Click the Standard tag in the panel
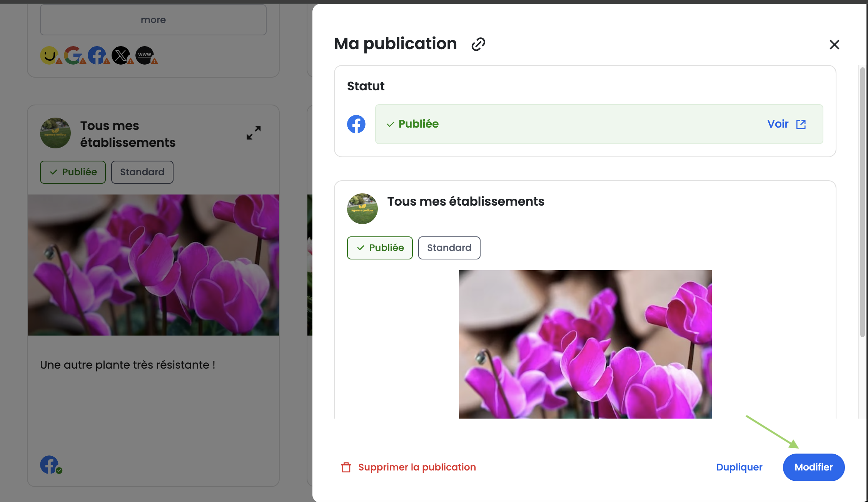The width and height of the screenshot is (868, 502). coord(449,248)
